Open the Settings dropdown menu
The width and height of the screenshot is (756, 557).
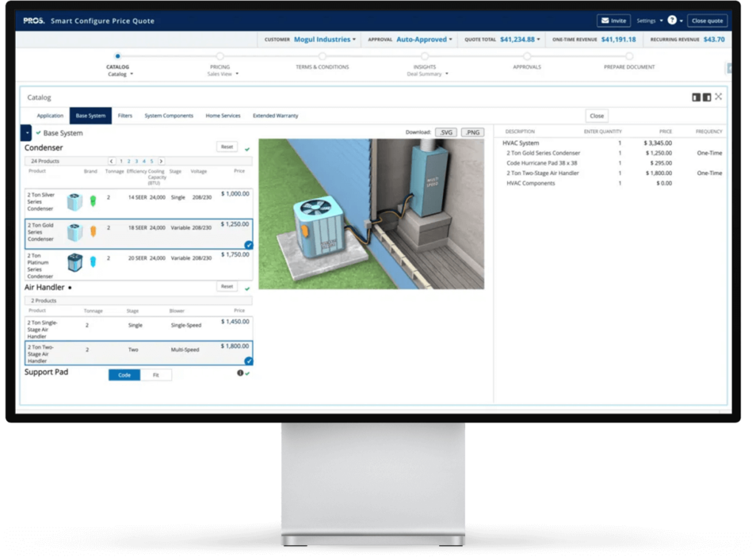coord(649,21)
